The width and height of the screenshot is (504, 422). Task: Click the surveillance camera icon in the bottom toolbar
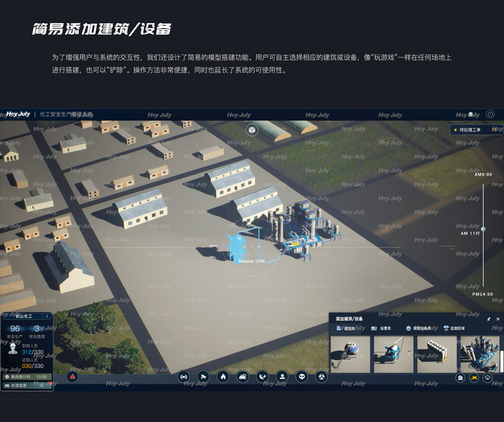pyautogui.click(x=203, y=377)
